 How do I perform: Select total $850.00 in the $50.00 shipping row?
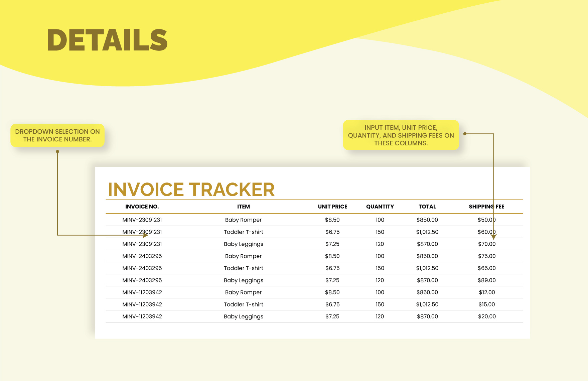tap(427, 220)
